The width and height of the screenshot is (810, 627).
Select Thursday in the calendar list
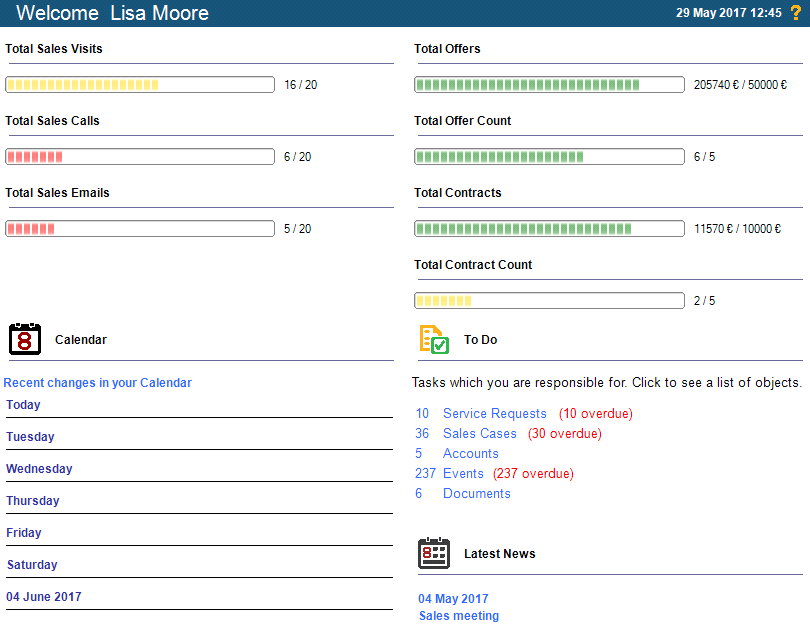(33, 500)
